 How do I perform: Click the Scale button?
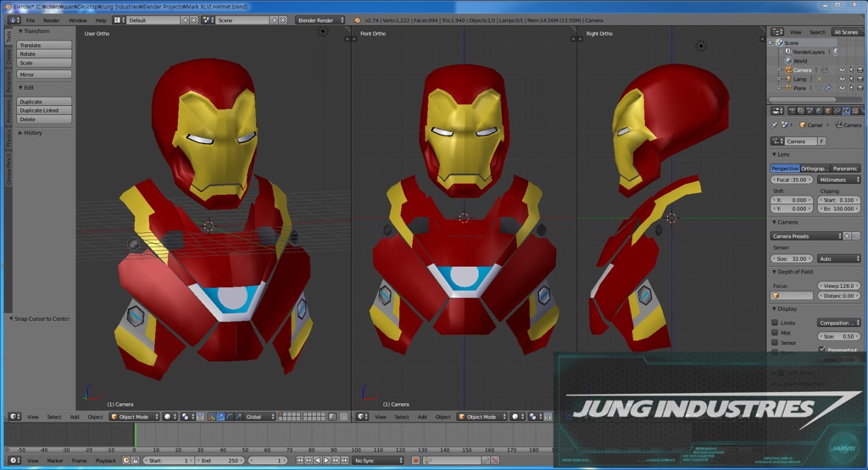pos(44,63)
